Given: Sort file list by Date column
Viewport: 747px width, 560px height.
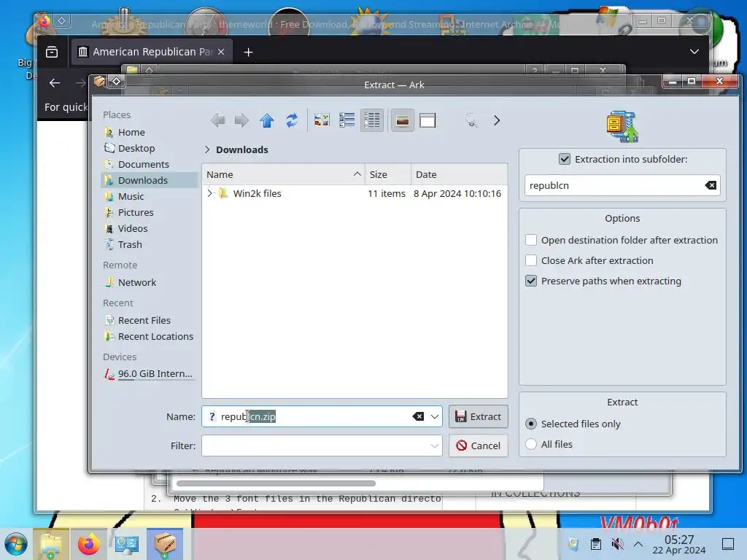Looking at the screenshot, I should pyautogui.click(x=460, y=175).
